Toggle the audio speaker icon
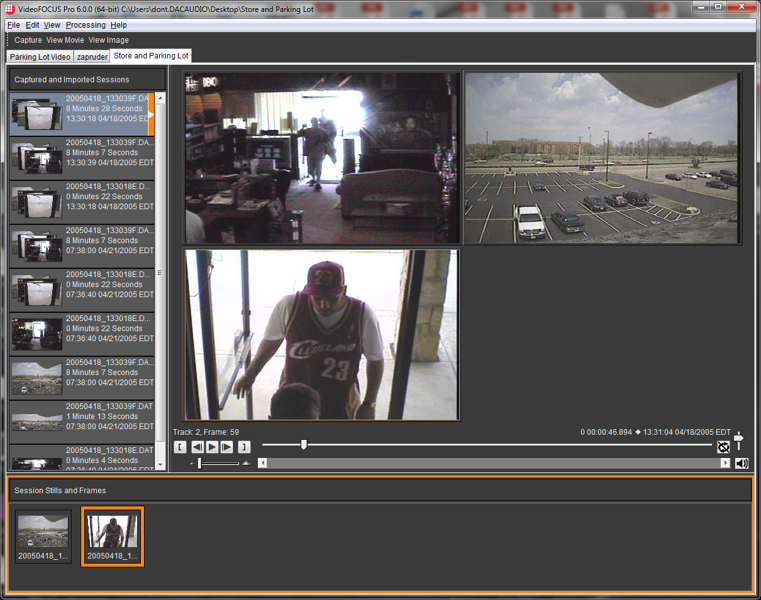 742,463
